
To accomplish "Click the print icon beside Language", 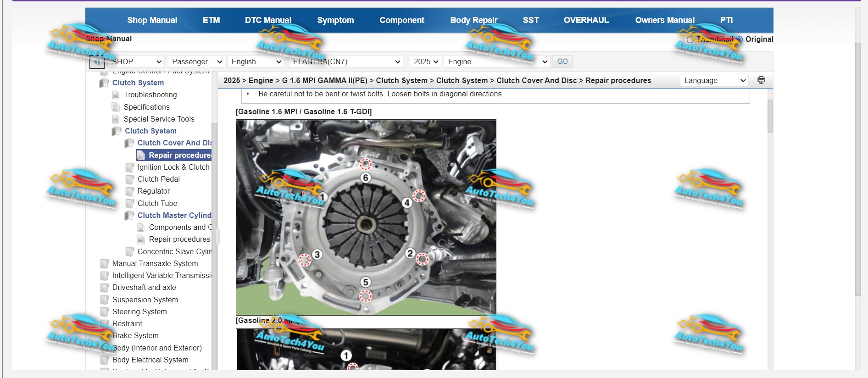I will click(x=761, y=80).
